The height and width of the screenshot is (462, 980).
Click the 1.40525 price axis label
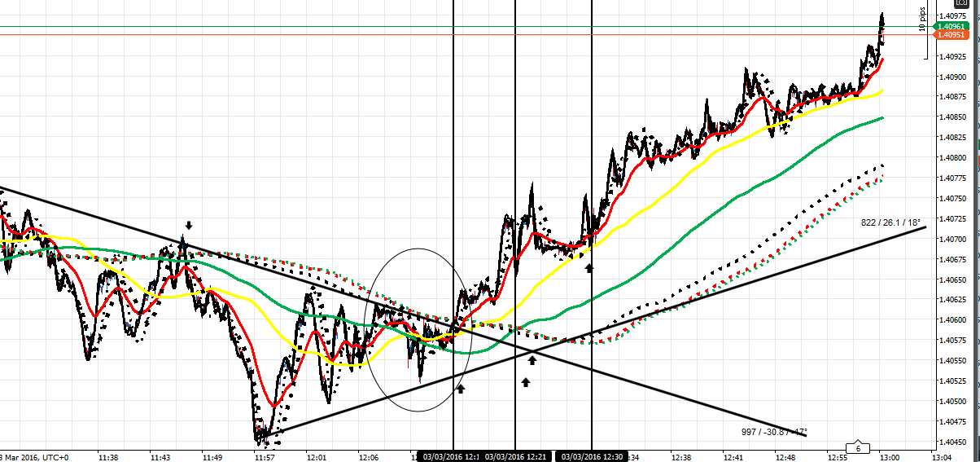tap(952, 381)
